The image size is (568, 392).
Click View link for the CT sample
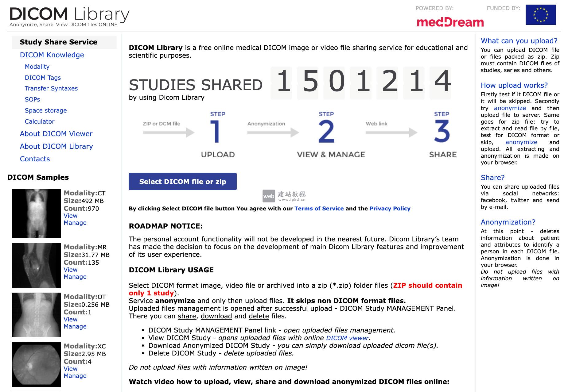[x=70, y=216]
